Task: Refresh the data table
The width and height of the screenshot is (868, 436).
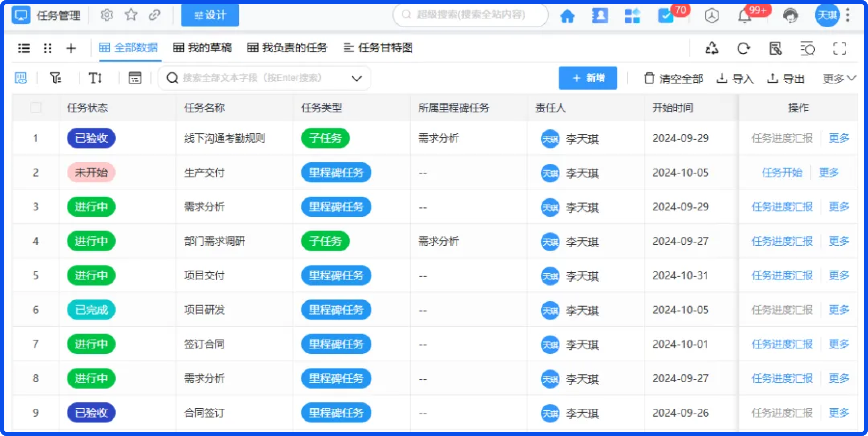Action: pos(744,48)
